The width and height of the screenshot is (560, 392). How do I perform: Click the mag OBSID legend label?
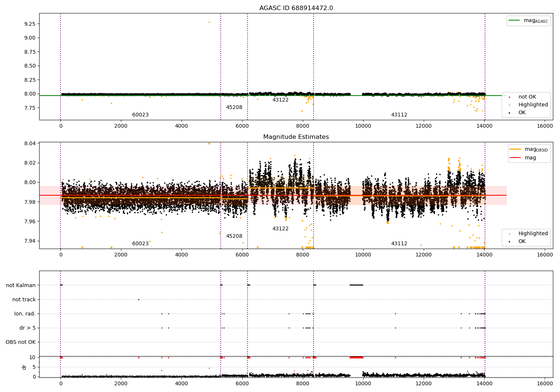click(x=536, y=150)
